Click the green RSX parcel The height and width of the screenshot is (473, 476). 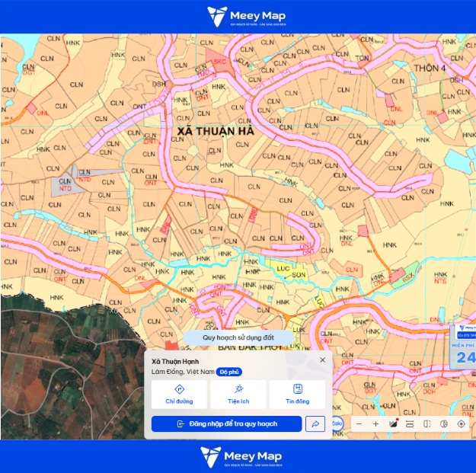tap(407, 276)
